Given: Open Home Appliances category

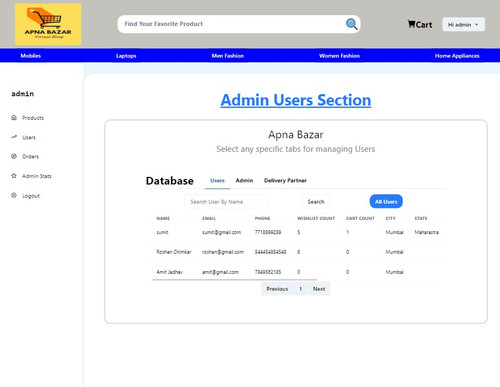Looking at the screenshot, I should point(457,56).
